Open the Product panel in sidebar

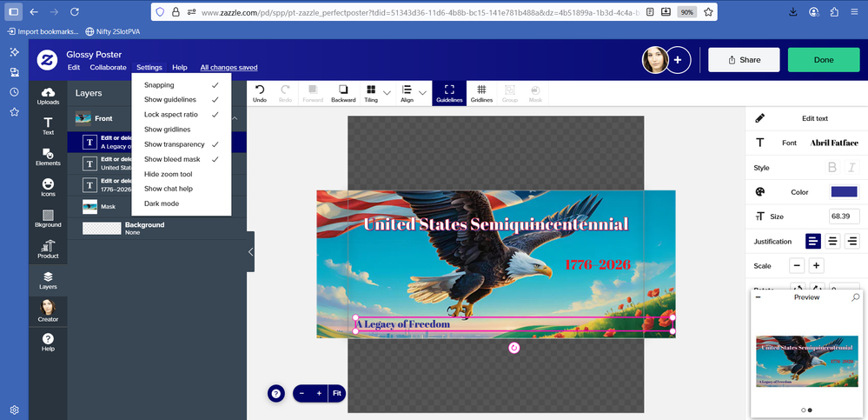(48, 250)
